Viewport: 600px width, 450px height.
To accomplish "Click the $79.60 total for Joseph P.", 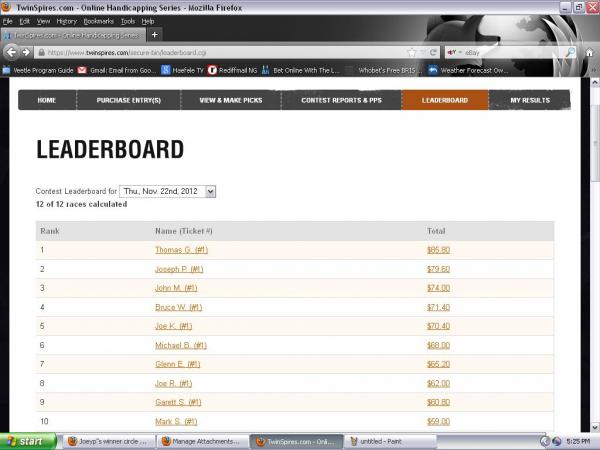I will (x=438, y=268).
